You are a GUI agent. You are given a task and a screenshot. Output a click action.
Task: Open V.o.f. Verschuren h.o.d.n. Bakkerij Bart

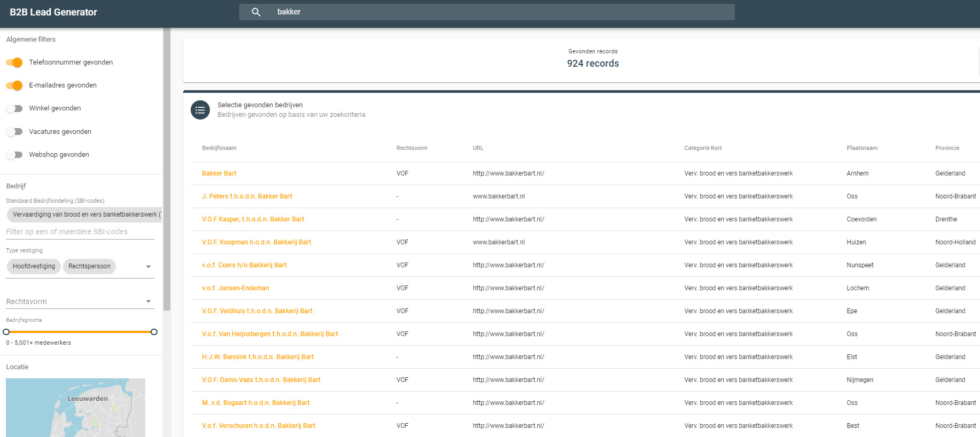pyautogui.click(x=258, y=426)
